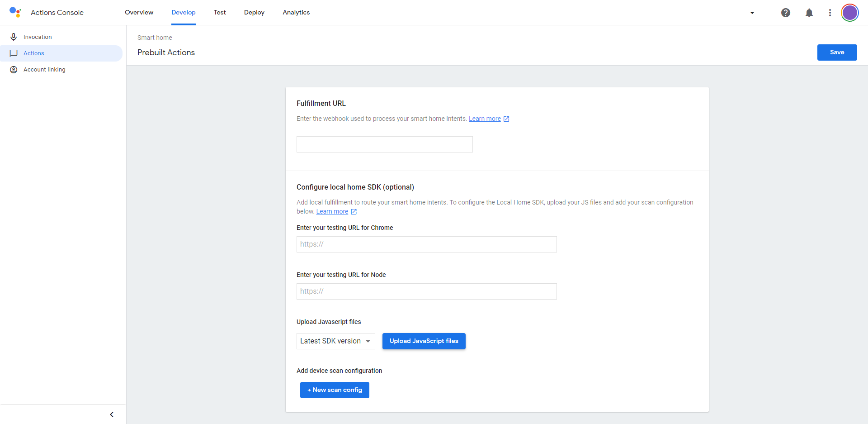Screen dimensions: 868x424
Task: Focus the Fulfillment URL input field
Action: 385,144
